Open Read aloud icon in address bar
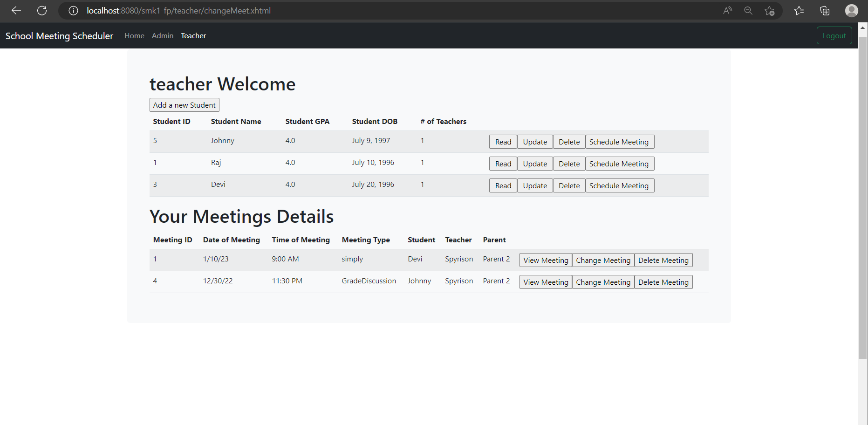The width and height of the screenshot is (868, 425). point(728,11)
